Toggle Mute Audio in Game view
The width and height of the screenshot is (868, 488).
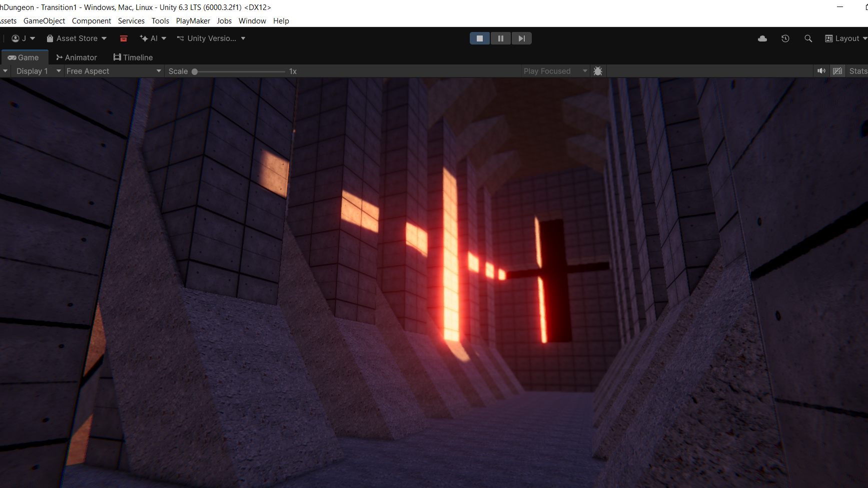tap(821, 71)
